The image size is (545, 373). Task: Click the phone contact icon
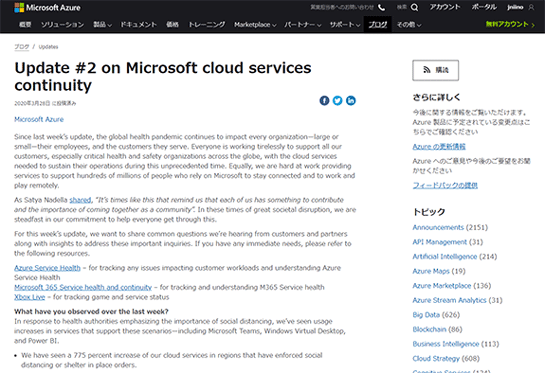(381, 7)
